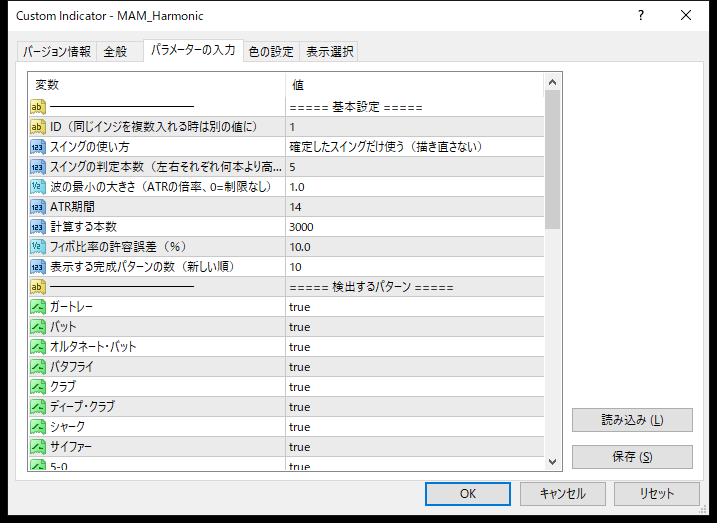Click integer icon next to スイングの使い方
Viewport: 717px width, 523px height.
[38, 147]
